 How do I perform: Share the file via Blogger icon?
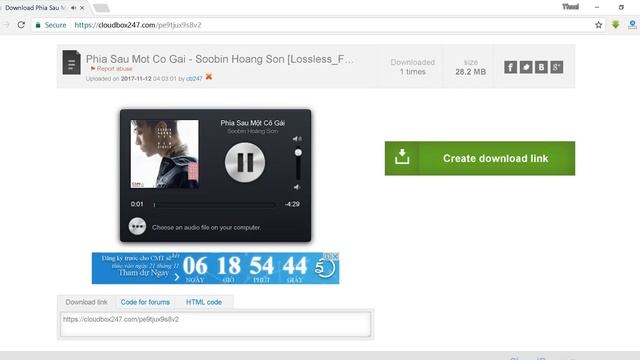tap(541, 67)
